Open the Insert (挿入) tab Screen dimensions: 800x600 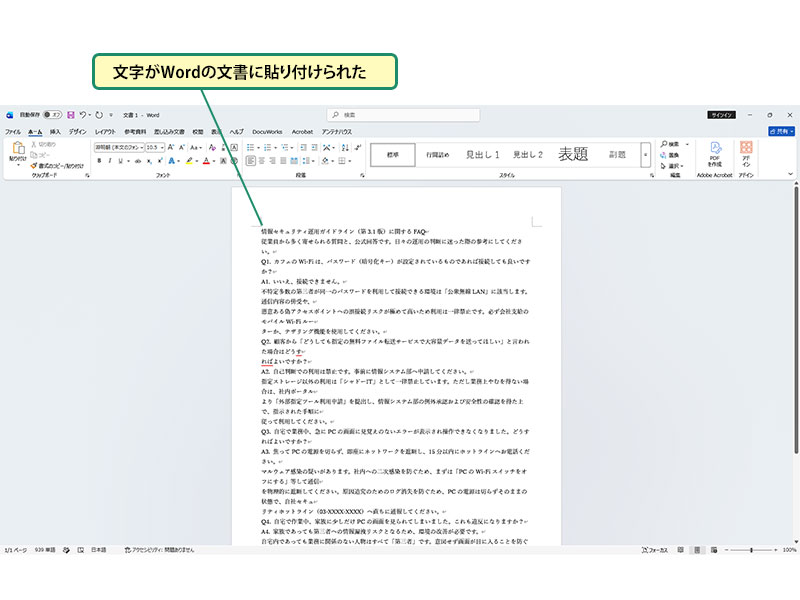point(55,132)
